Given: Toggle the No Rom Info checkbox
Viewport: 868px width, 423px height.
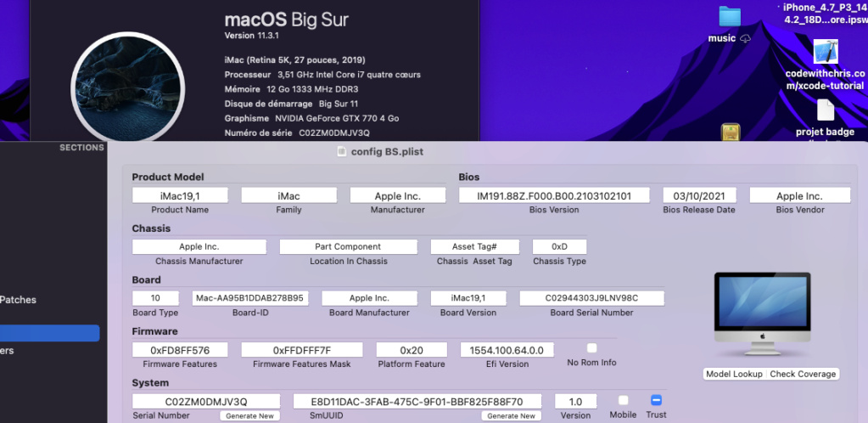Looking at the screenshot, I should (x=591, y=348).
